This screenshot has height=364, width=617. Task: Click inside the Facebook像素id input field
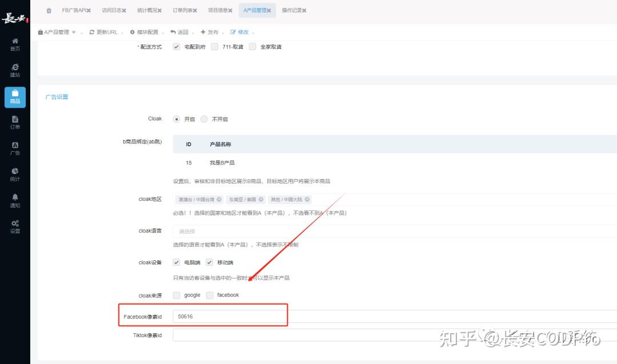229,316
